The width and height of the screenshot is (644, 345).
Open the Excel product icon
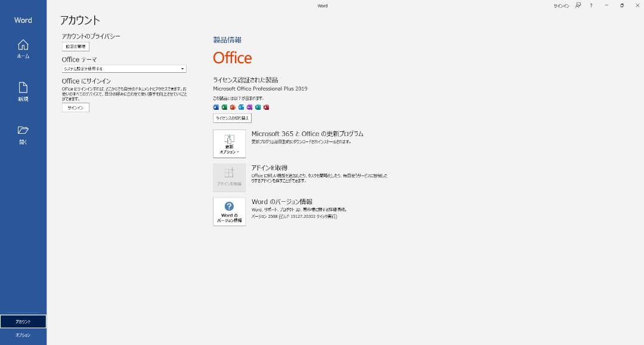(224, 107)
